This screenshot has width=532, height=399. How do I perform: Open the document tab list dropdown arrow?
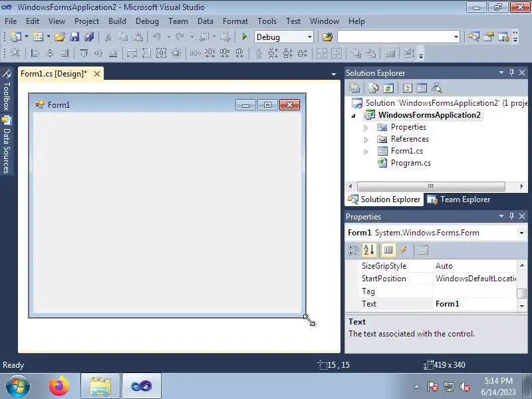click(334, 74)
